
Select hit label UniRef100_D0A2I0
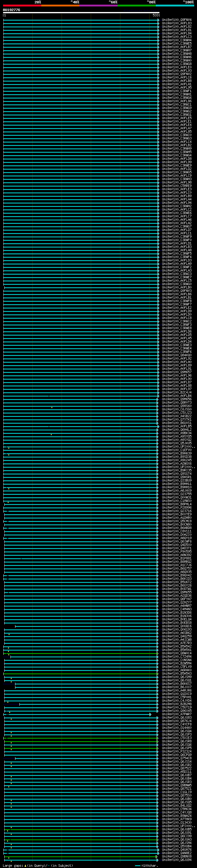[x=177, y=535]
